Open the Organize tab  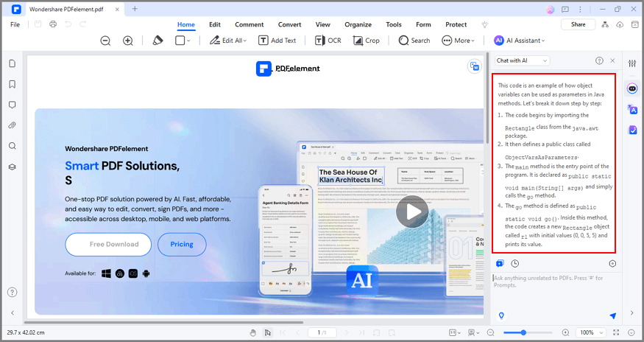point(358,25)
